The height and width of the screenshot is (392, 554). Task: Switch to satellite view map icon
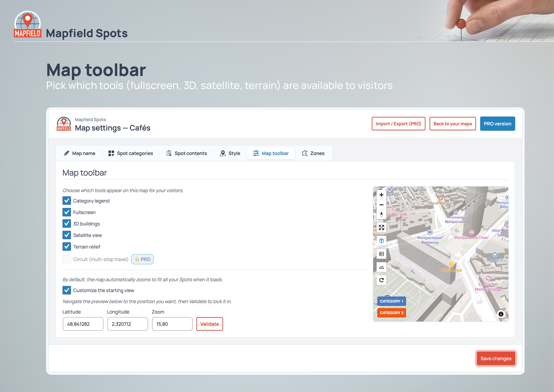click(x=381, y=254)
